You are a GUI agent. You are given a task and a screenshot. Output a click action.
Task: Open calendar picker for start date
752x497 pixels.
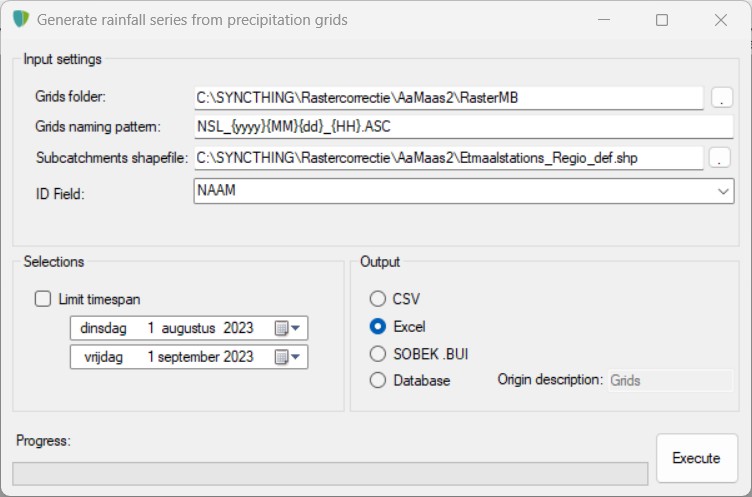pos(282,328)
